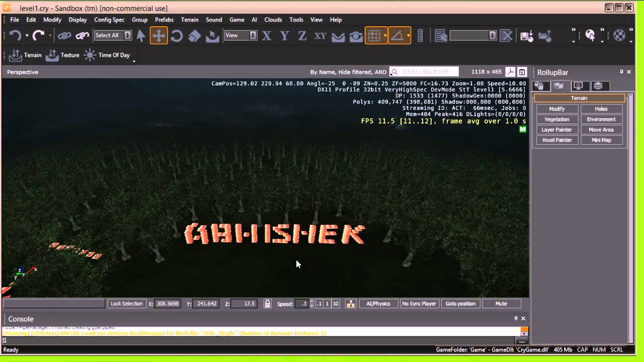This screenshot has height=362, width=644.
Task: Click the Ruler tool icon
Action: click(421, 35)
